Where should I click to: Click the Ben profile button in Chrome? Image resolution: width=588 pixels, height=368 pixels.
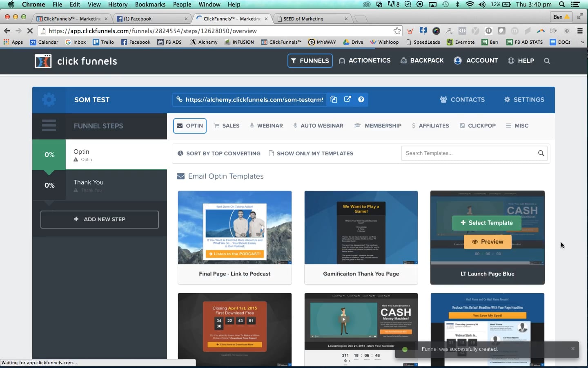click(561, 17)
